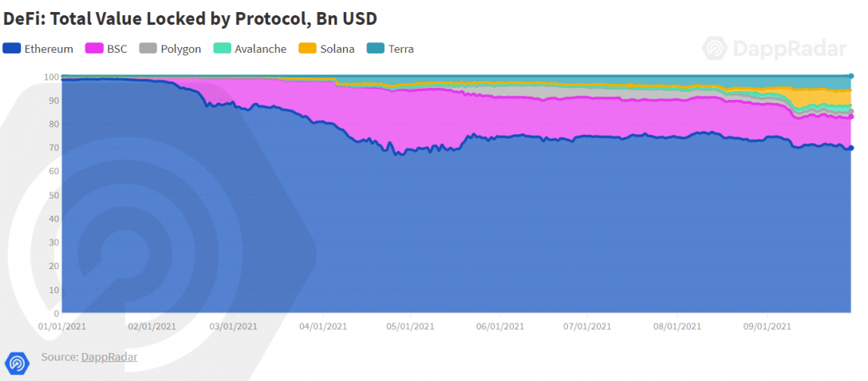Click the Avalanche green legend swatch

[223, 49]
